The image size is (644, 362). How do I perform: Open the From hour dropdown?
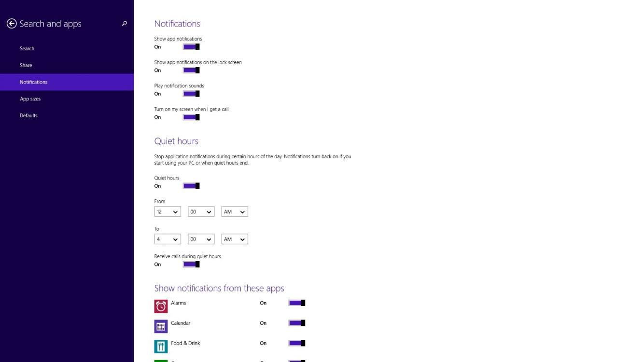tap(168, 212)
